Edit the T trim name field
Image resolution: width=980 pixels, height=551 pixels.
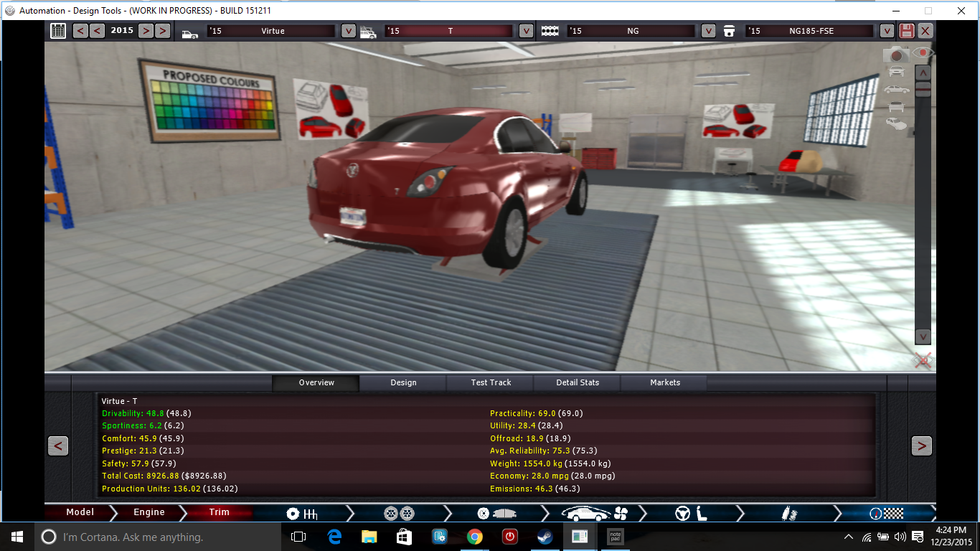point(449,31)
